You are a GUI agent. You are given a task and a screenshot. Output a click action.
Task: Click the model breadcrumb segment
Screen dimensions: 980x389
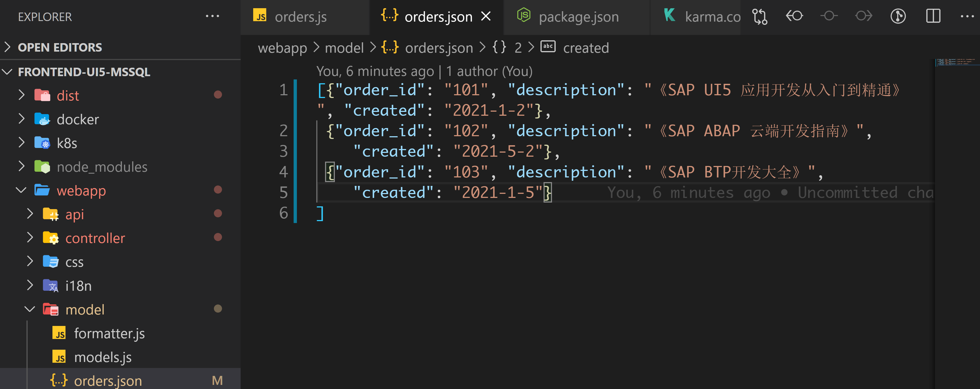point(344,48)
